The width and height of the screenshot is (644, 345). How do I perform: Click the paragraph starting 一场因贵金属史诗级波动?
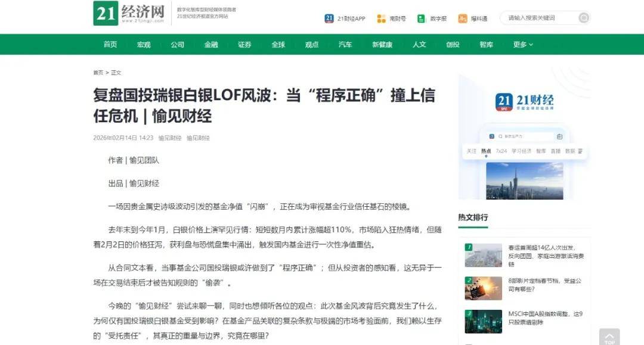click(x=259, y=206)
